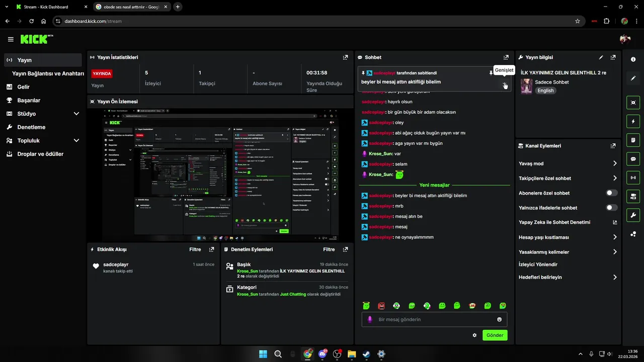Enable Abonelere özel sohbet switch
Viewport: 644px width, 362px height.
click(612, 193)
